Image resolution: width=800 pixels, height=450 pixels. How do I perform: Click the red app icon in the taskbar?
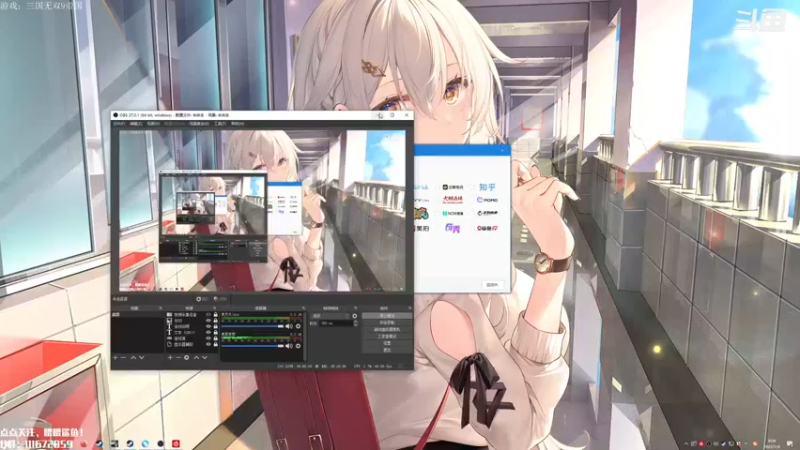pyautogui.click(x=176, y=444)
